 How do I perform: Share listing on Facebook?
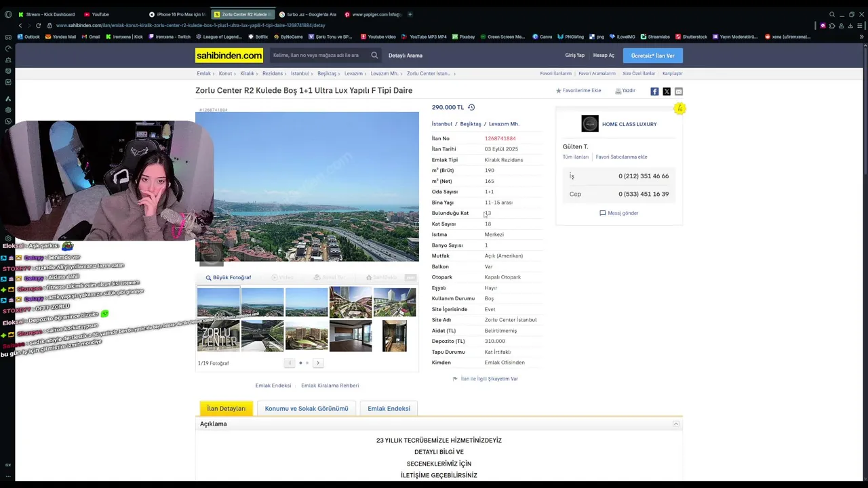(x=654, y=91)
